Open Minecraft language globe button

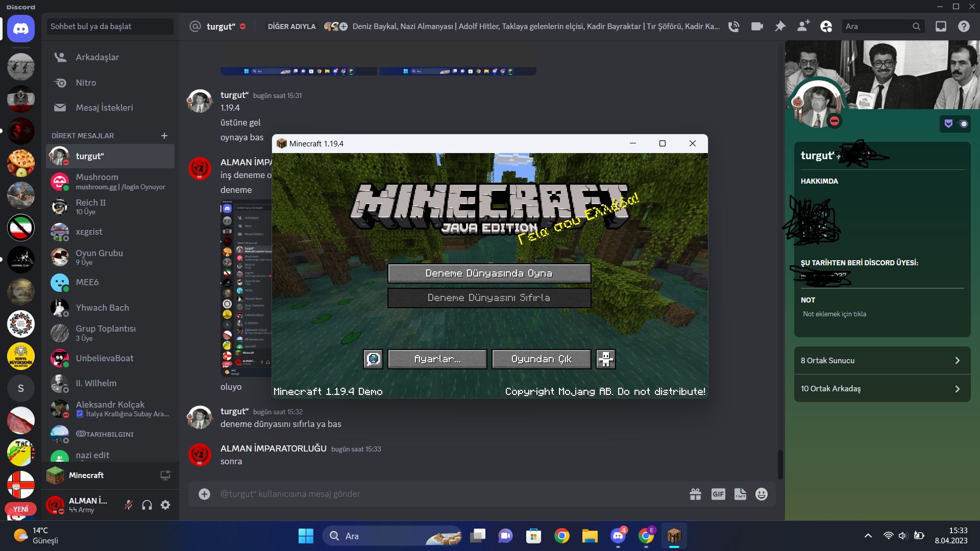(373, 359)
